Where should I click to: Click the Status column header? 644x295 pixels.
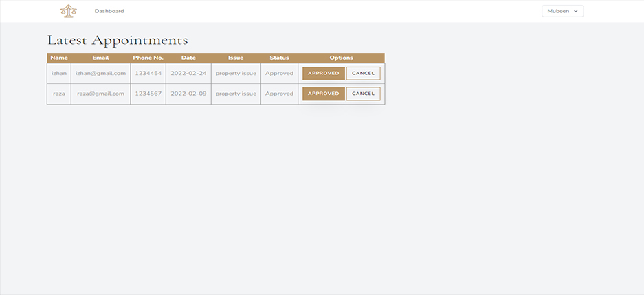[279, 58]
